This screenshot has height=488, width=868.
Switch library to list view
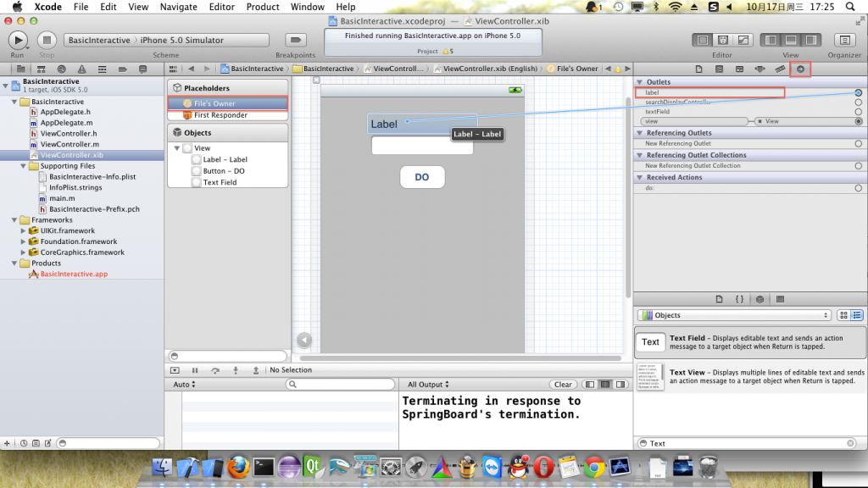coord(857,315)
